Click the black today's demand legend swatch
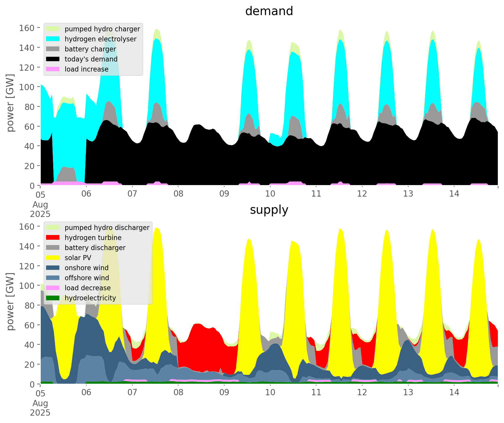The height and width of the screenshot is (423, 504). pos(53,59)
